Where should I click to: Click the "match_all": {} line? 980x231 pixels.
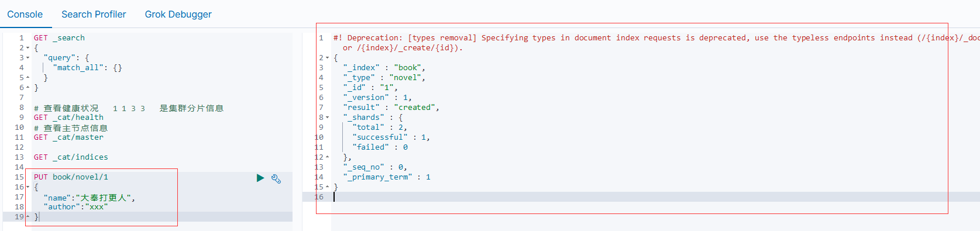[87, 68]
